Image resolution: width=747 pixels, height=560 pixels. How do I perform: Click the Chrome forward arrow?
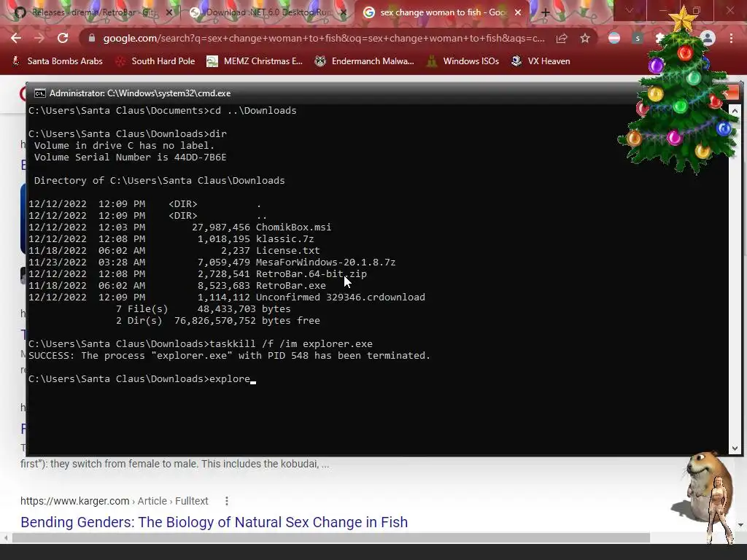[x=39, y=38]
